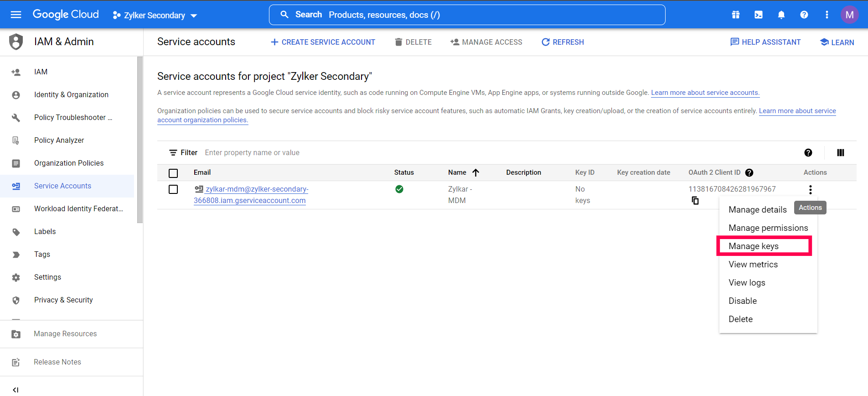Viewport: 868px width, 396px height.
Task: Click the Email column header
Action: click(202, 172)
